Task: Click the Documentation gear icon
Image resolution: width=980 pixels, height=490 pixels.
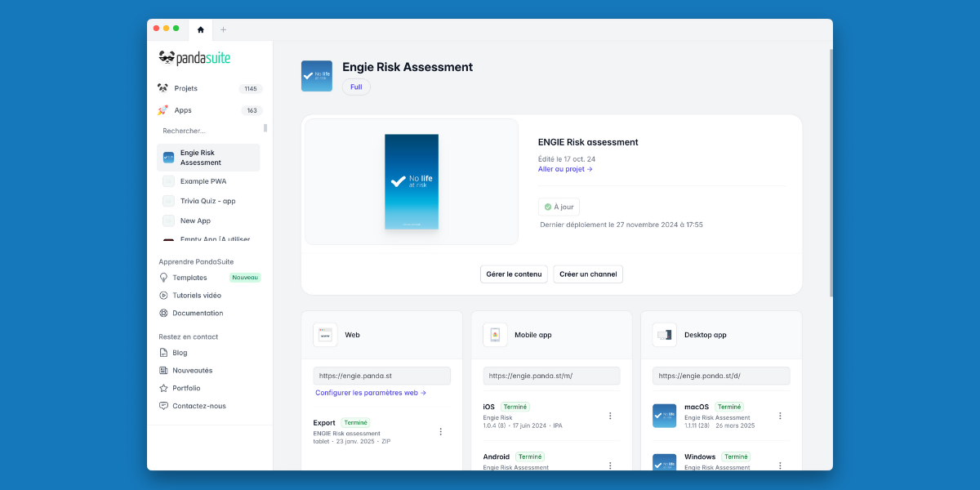Action: [x=163, y=313]
